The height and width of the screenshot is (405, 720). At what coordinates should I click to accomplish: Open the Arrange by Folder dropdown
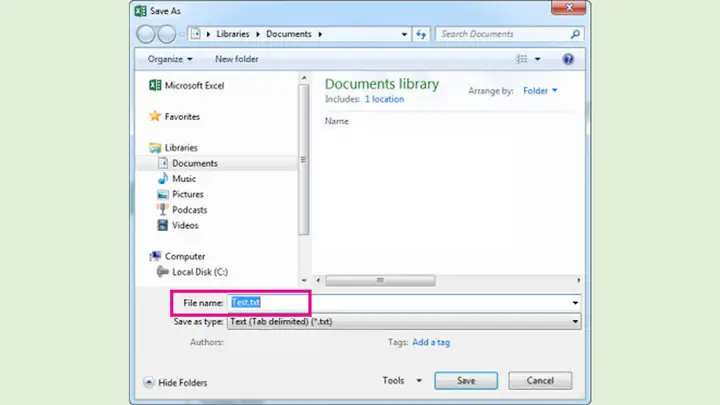(540, 91)
